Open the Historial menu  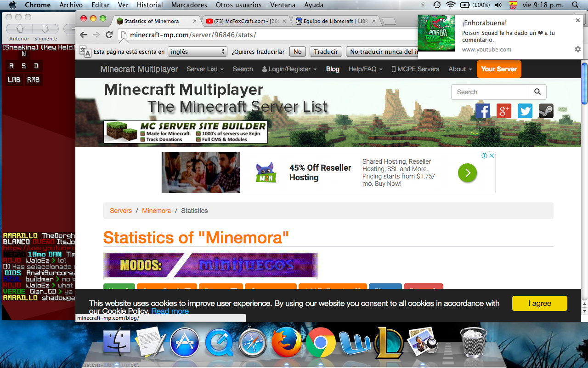pos(150,5)
